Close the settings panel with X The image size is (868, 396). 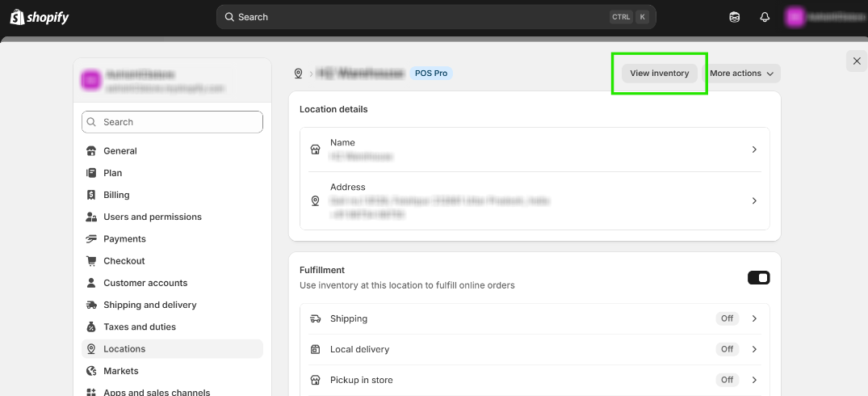point(857,61)
